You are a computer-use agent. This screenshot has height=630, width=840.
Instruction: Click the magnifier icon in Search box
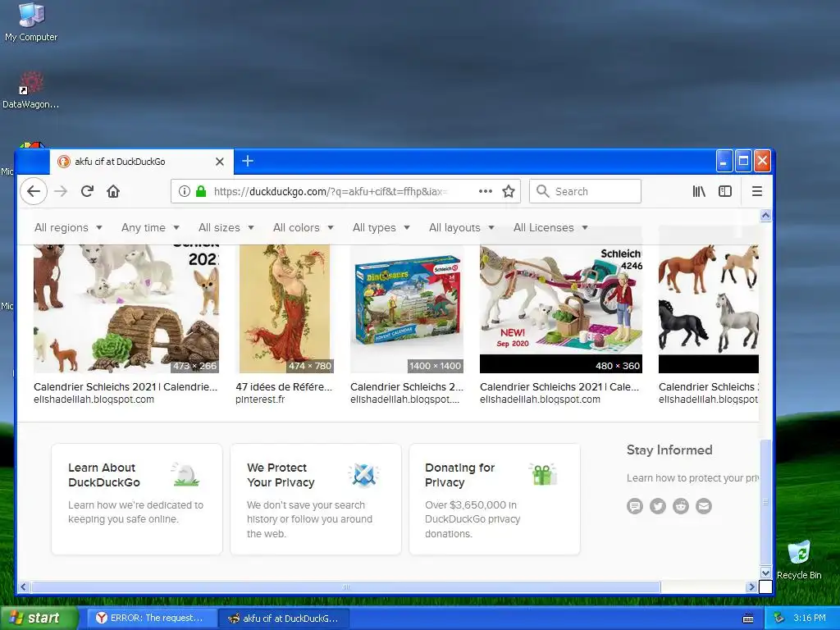tap(543, 191)
